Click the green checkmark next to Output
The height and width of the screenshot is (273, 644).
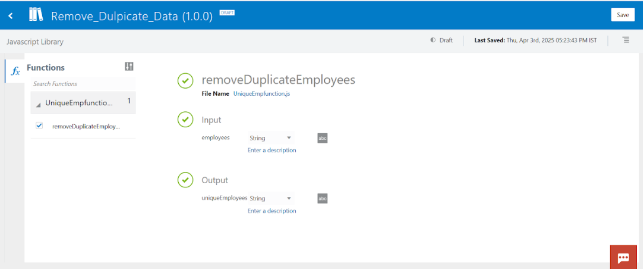click(x=185, y=180)
